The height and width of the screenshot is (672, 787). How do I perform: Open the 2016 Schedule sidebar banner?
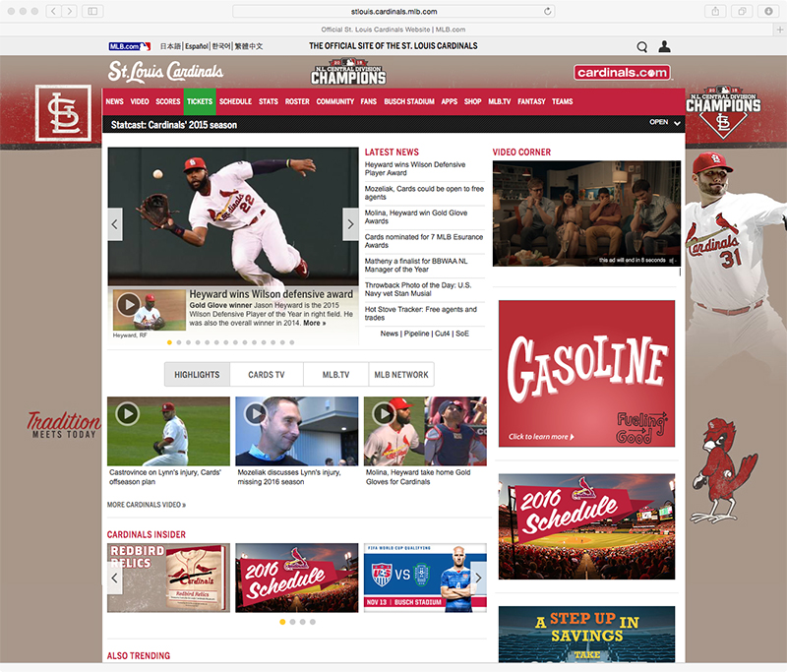(586, 526)
